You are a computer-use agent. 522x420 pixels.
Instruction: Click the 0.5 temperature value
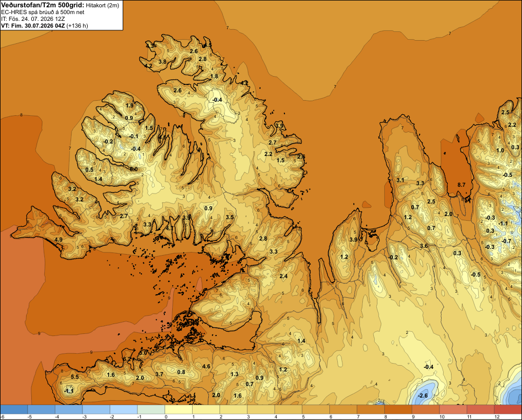click(89, 170)
